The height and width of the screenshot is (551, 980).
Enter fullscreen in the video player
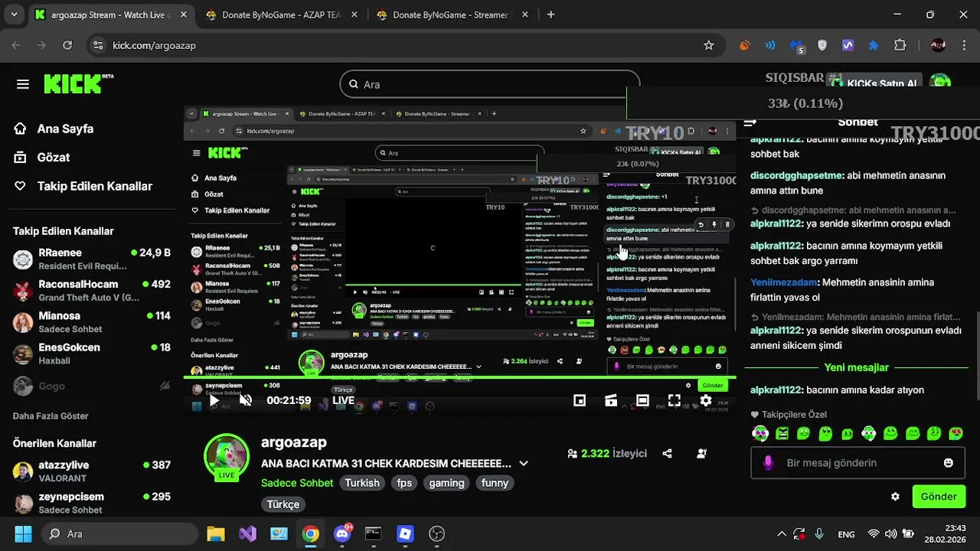click(x=674, y=400)
